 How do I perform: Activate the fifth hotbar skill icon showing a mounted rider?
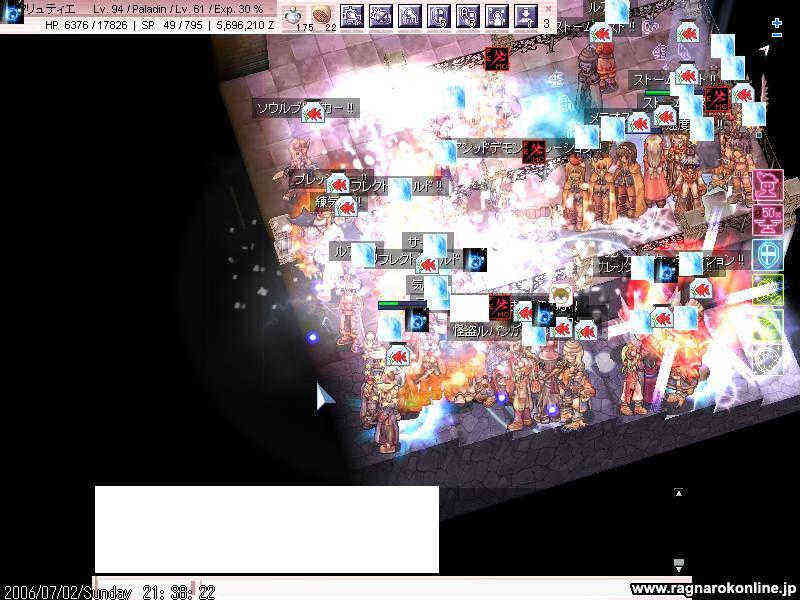click(410, 16)
